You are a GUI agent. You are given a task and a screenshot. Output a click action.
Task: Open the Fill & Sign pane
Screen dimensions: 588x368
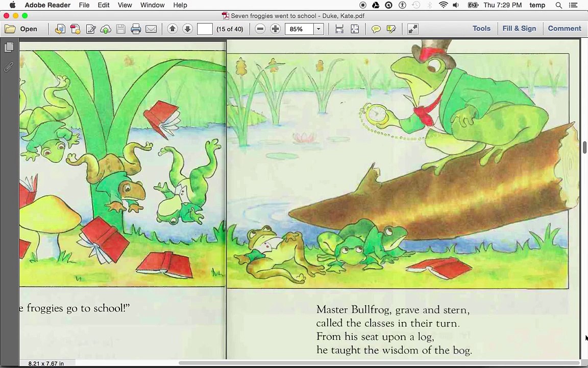coord(519,29)
